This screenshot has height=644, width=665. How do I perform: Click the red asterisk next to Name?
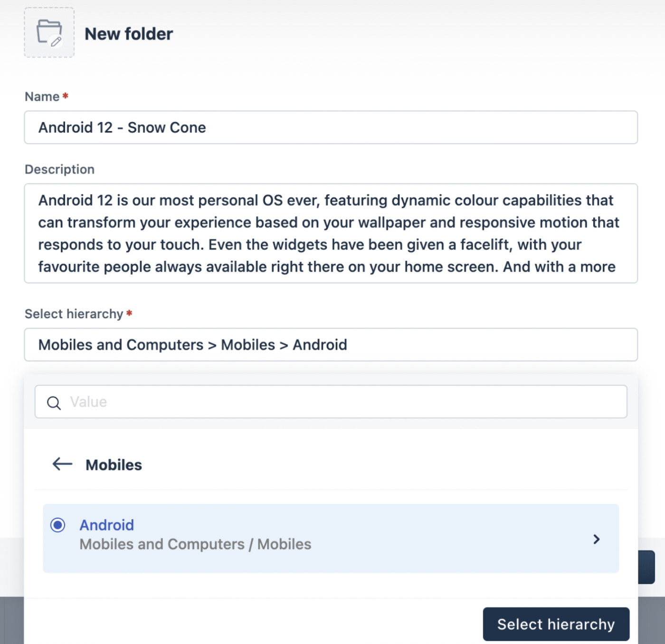(x=66, y=96)
